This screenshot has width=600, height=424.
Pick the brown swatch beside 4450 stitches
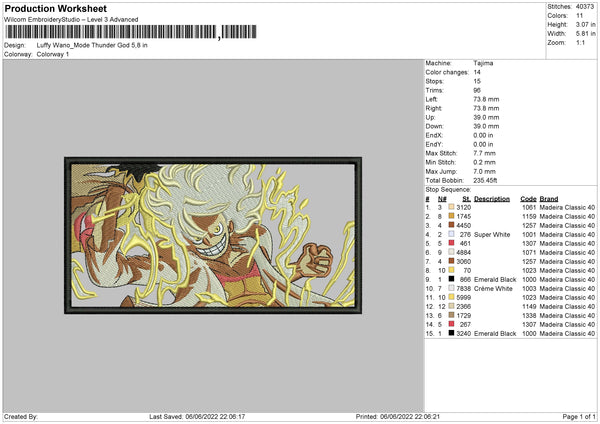pyautogui.click(x=452, y=225)
